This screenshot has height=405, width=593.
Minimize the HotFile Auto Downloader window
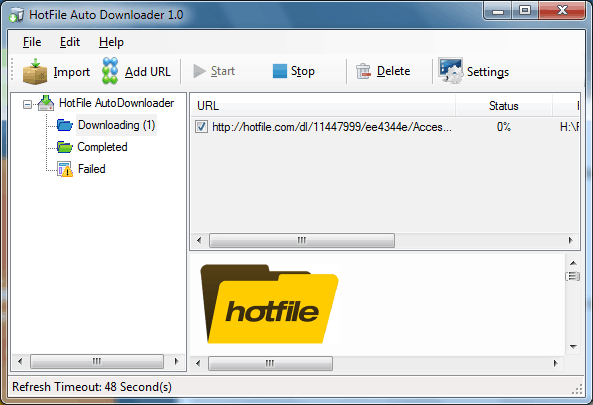coord(498,11)
